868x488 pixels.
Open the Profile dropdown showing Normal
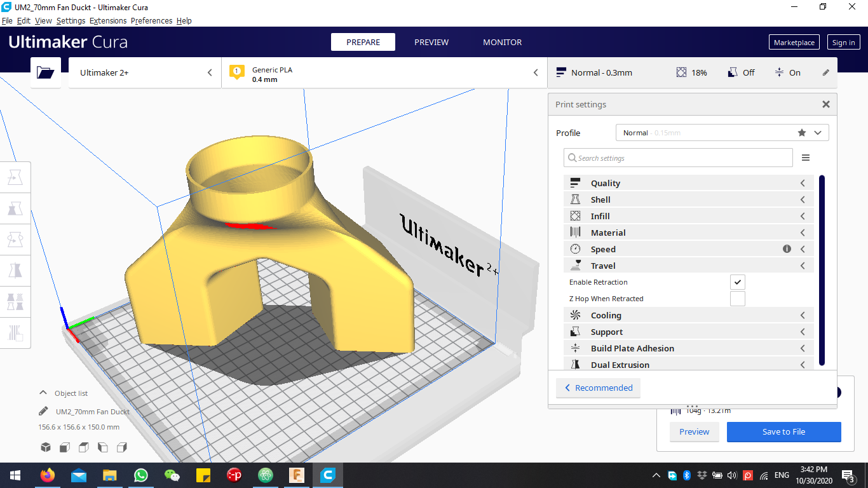(x=722, y=133)
